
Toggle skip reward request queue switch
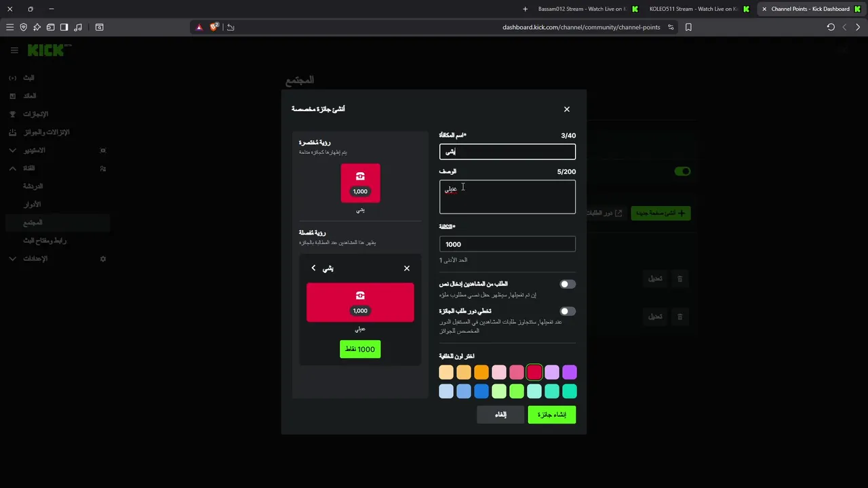568,311
